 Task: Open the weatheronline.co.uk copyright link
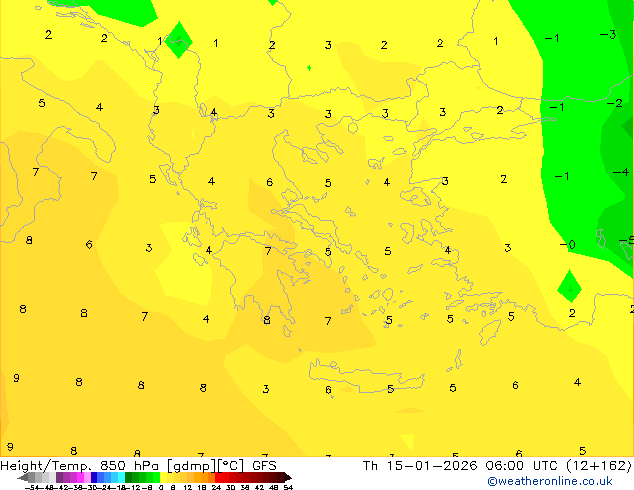[x=549, y=481]
